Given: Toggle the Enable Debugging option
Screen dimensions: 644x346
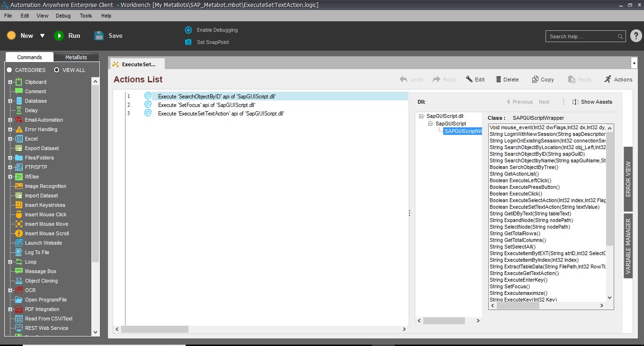Looking at the screenshot, I should click(x=188, y=30).
